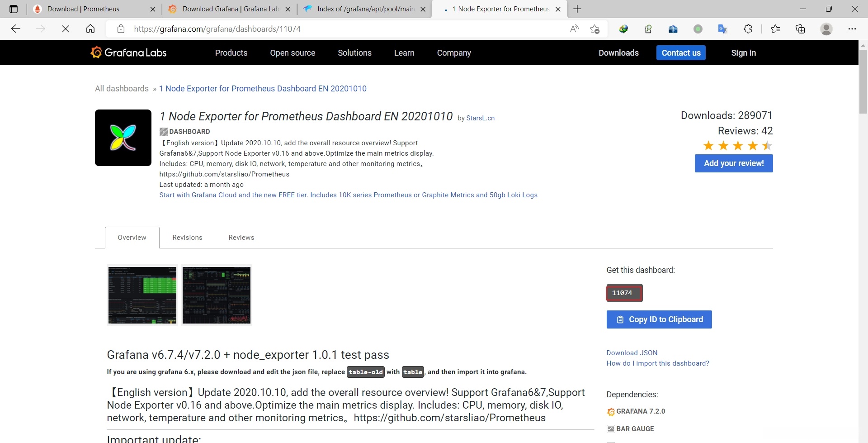The height and width of the screenshot is (443, 868).
Task: Open the StarsL.cn author profile
Action: (x=480, y=118)
